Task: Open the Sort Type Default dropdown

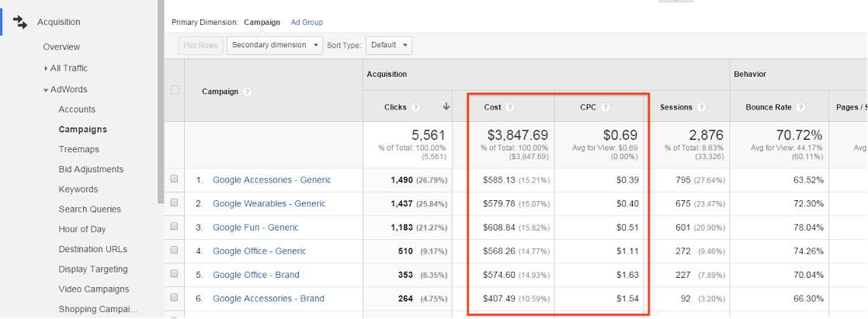Action: pyautogui.click(x=388, y=45)
